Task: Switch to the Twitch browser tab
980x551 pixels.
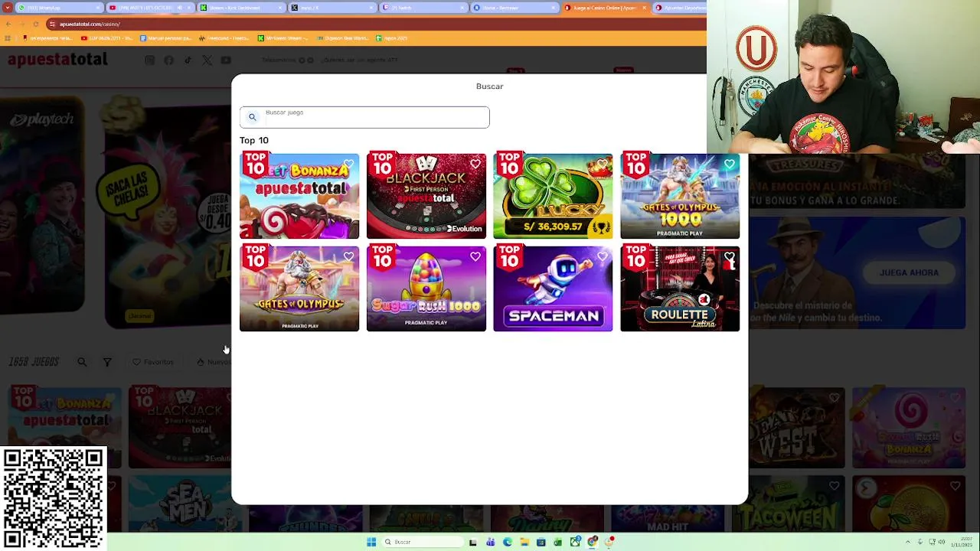Action: (x=423, y=8)
